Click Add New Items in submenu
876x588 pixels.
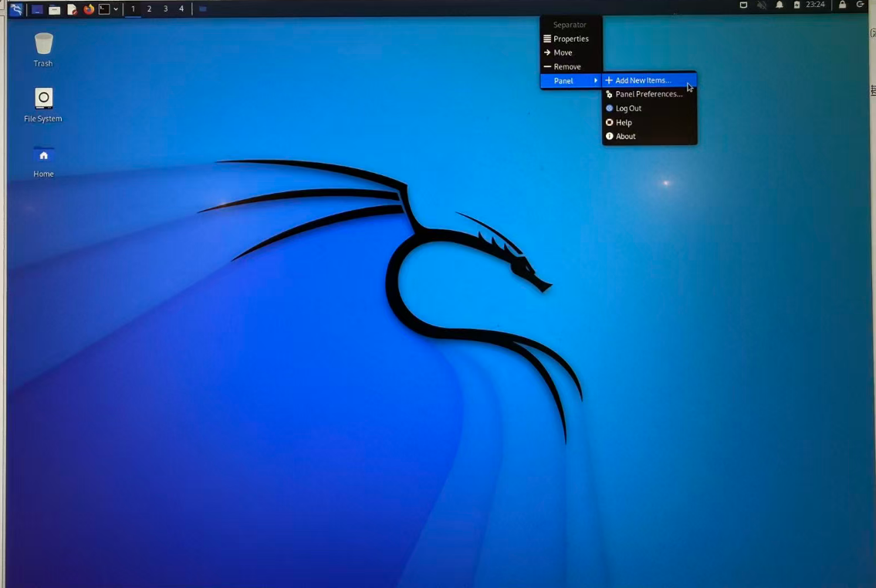click(x=649, y=80)
